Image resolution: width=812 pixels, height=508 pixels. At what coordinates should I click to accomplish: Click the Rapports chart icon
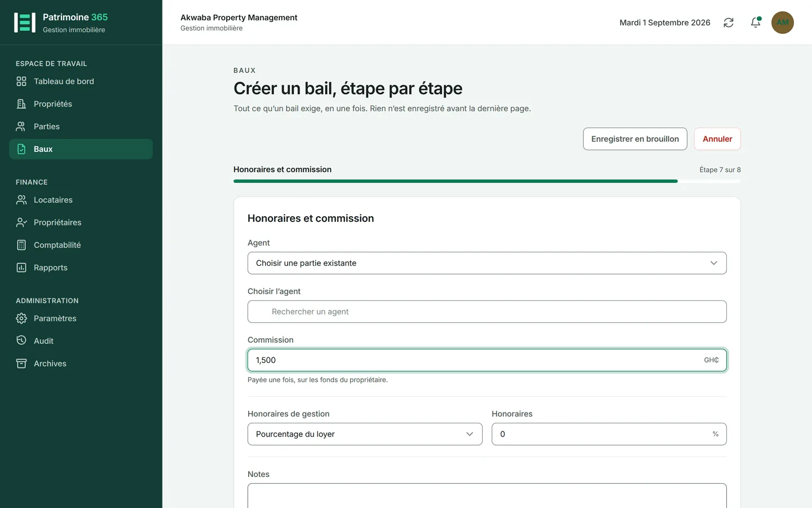[x=21, y=268]
